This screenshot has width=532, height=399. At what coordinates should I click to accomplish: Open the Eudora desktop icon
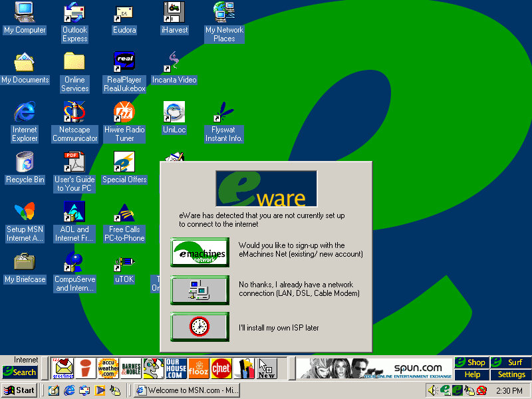[x=124, y=13]
